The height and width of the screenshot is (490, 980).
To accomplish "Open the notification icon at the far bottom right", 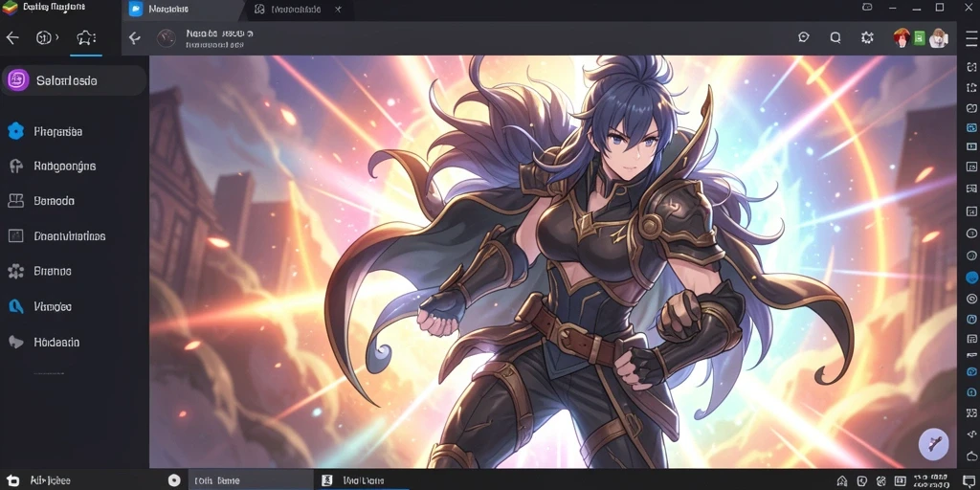I will tap(969, 480).
